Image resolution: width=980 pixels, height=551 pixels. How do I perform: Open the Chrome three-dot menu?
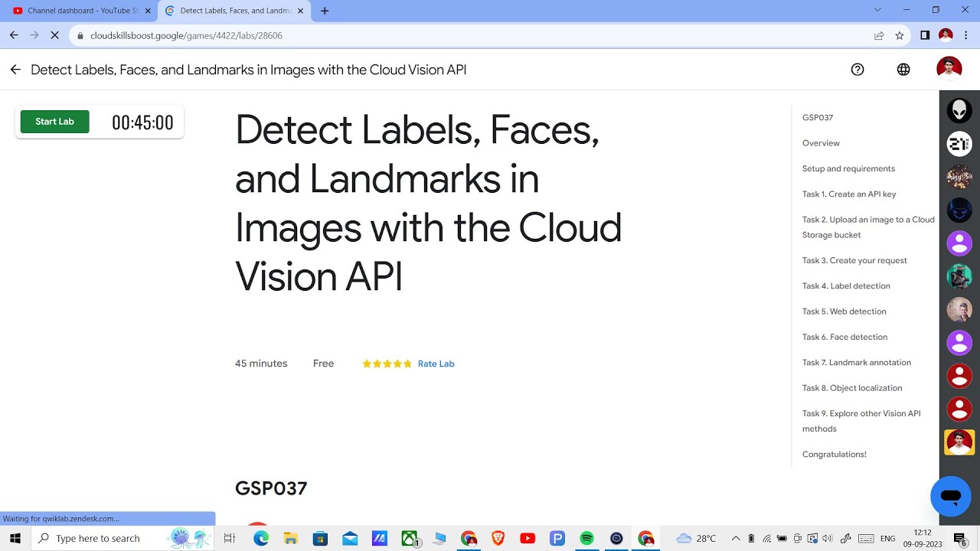966,35
